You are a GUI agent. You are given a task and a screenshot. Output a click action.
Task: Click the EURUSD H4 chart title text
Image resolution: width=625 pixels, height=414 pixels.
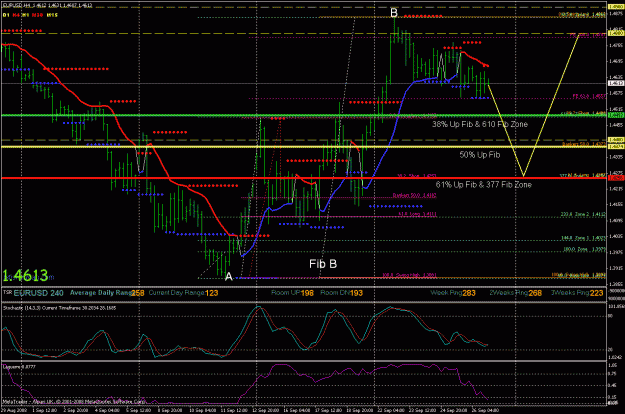[47, 6]
